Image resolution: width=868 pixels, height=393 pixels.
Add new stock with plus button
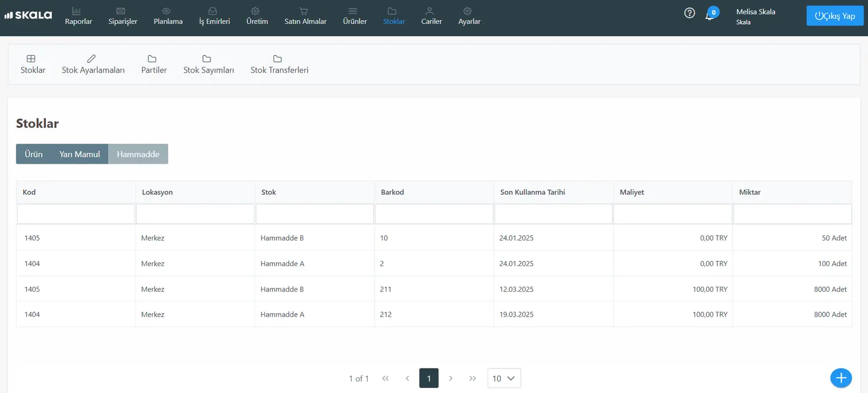coord(841,378)
